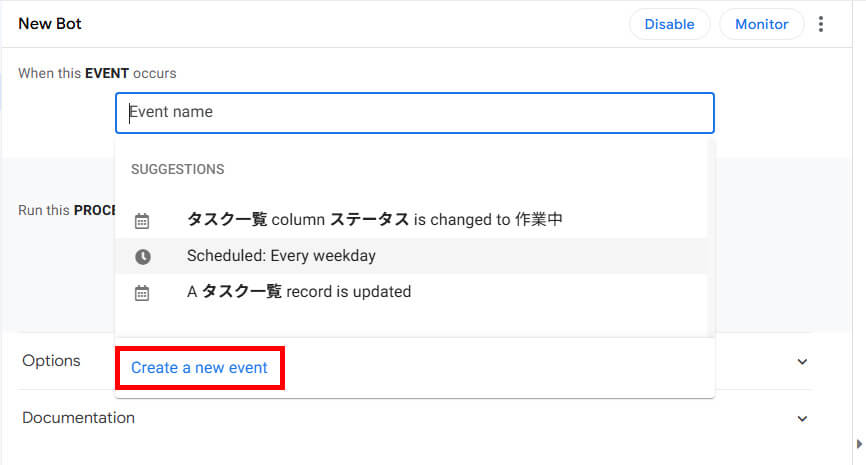
Task: Choose Scheduled: Every weekday suggestion
Action: [x=281, y=256]
